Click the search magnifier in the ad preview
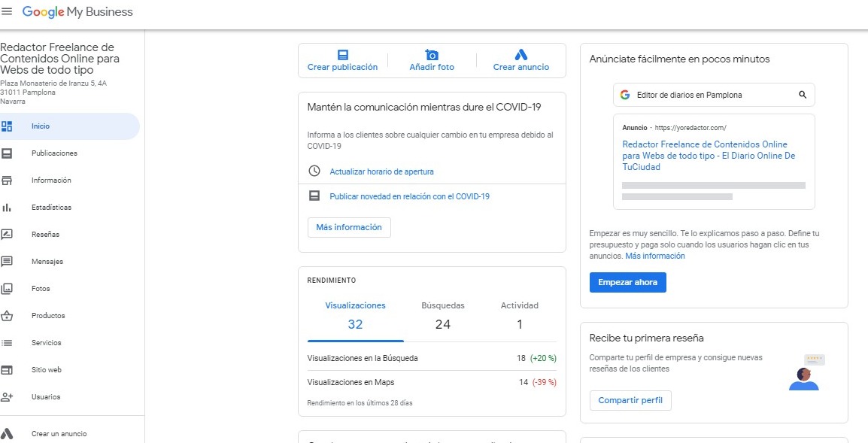The width and height of the screenshot is (868, 443). point(803,94)
